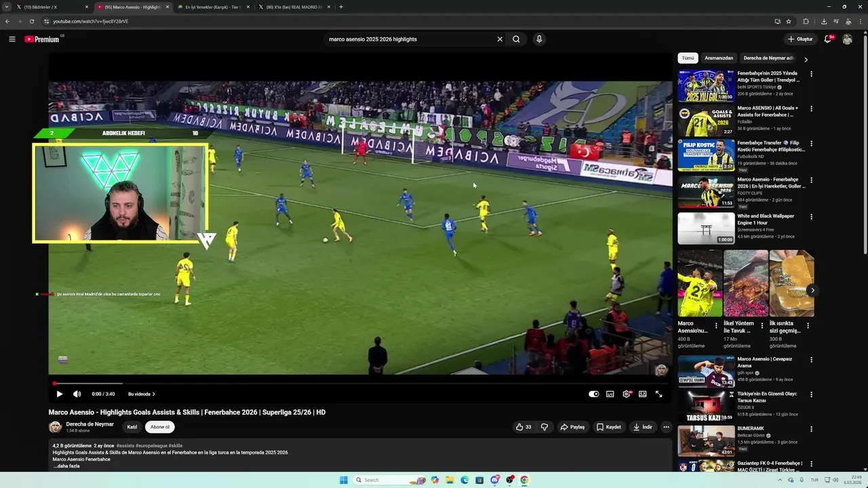Open the Windows Start menu
The image size is (868, 488).
tap(343, 480)
